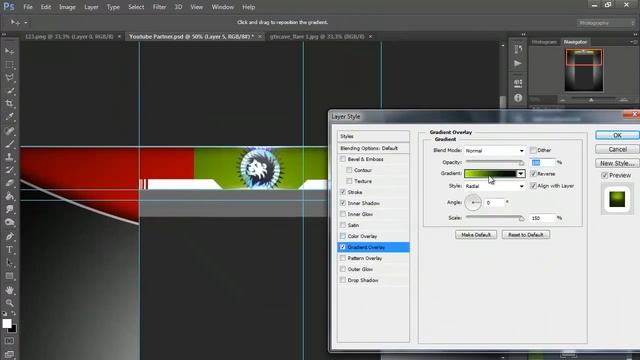Select the History Brush tool
Viewport: 640px width, 360px height.
point(9,170)
